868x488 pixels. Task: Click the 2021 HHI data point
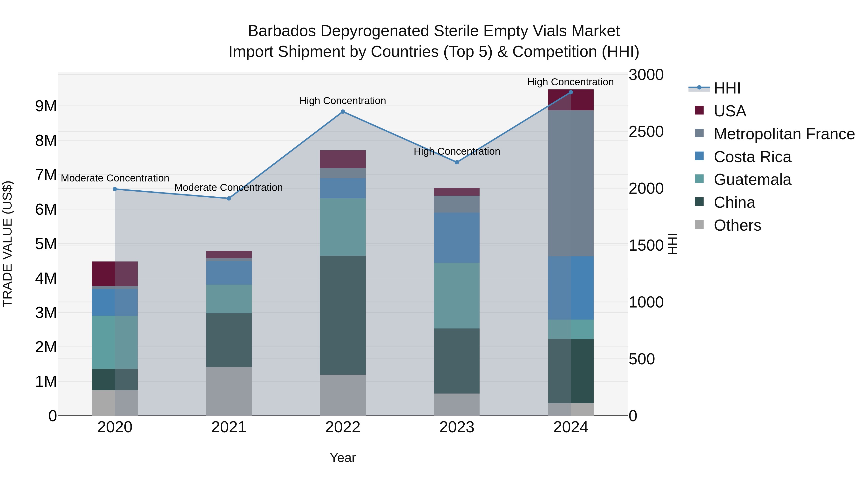(229, 198)
